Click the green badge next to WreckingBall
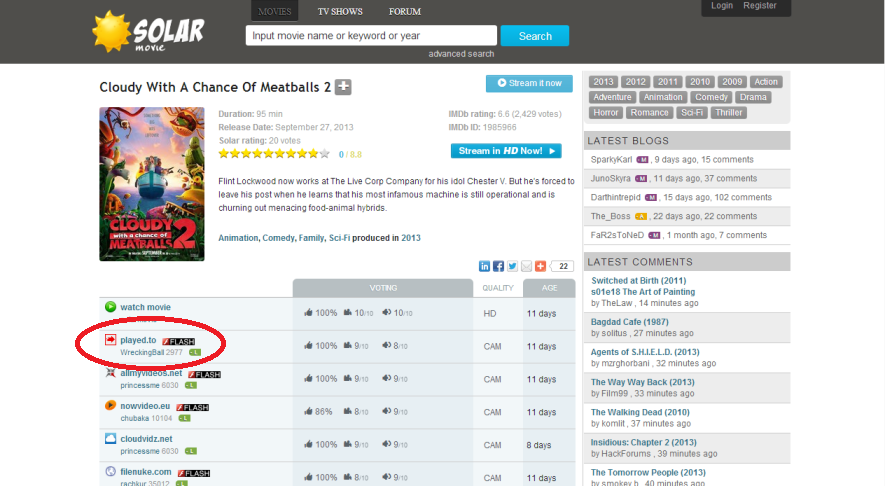Screen dimensions: 885x486 click(195, 352)
